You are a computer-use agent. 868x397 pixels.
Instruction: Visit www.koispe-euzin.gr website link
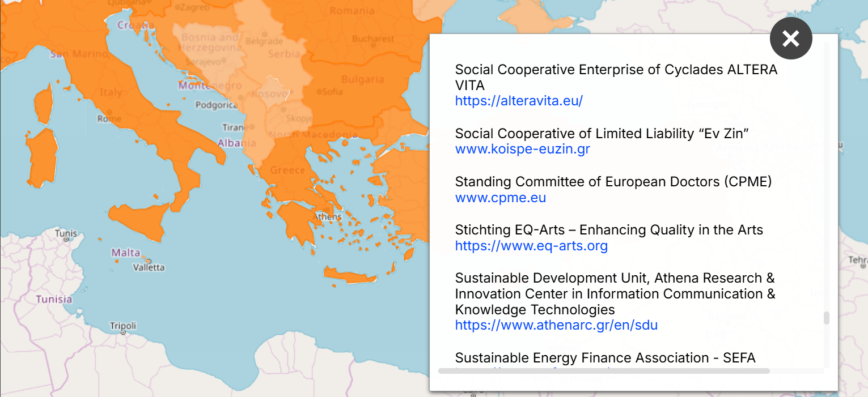pos(522,149)
